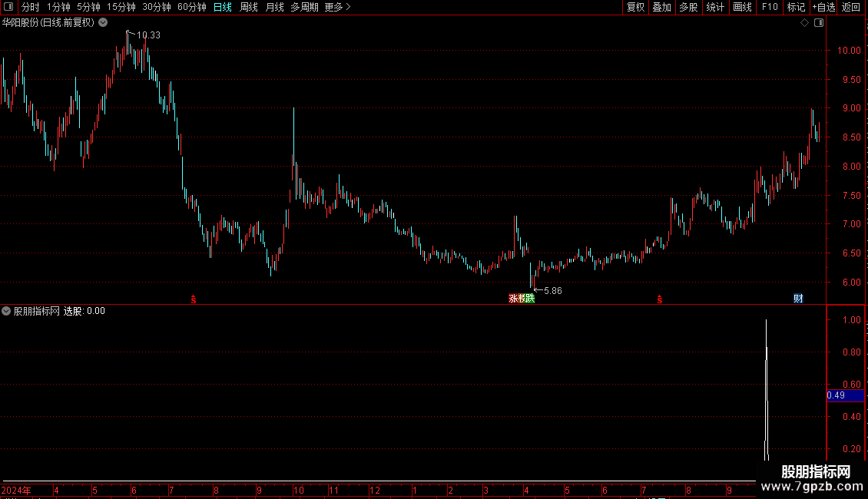868x499 pixels.
Task: Open the 多股 multi-stock view
Action: (x=688, y=7)
